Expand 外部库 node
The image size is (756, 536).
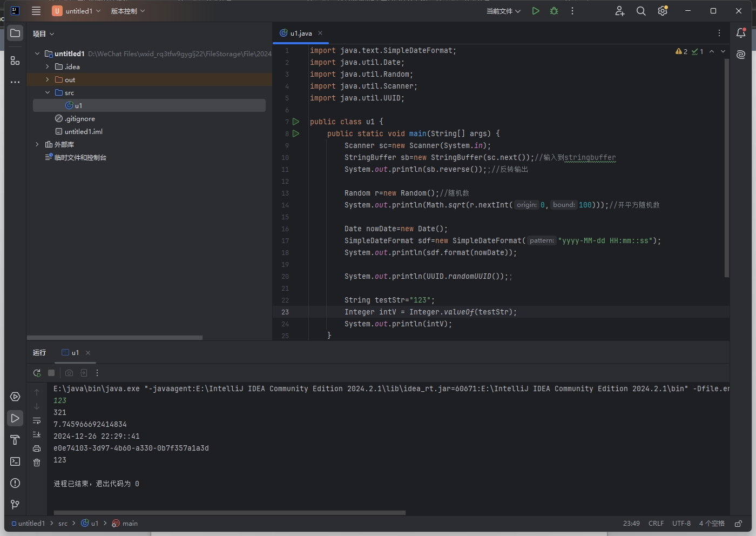tap(37, 144)
